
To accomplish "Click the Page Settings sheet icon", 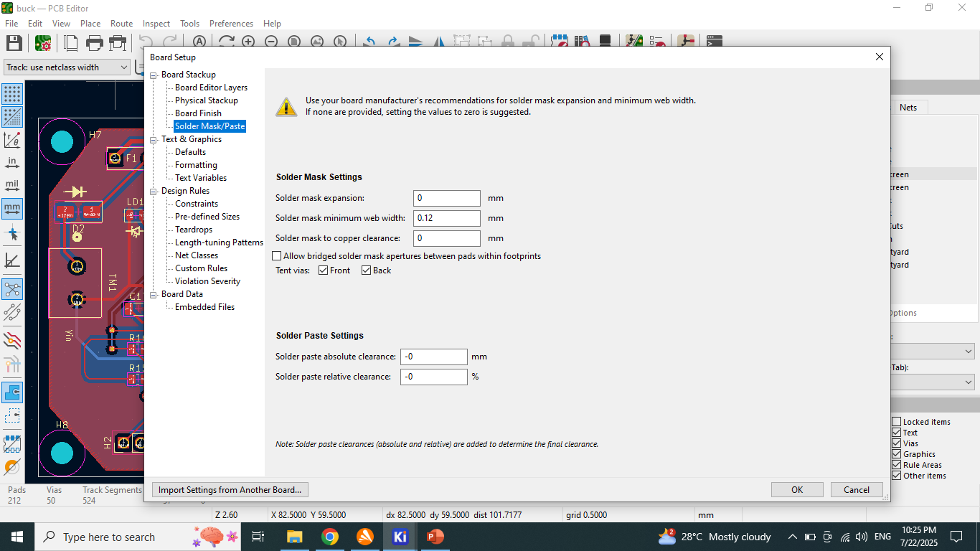I will point(71,43).
